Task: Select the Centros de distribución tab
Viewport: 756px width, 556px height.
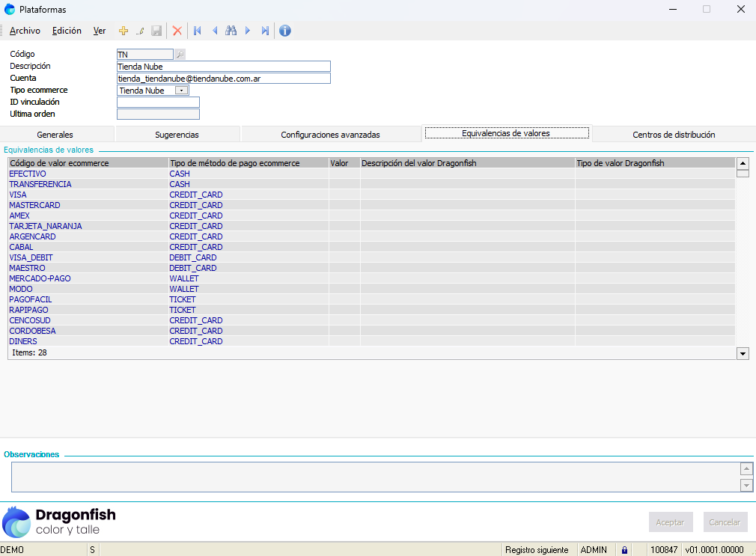Action: [x=673, y=135]
